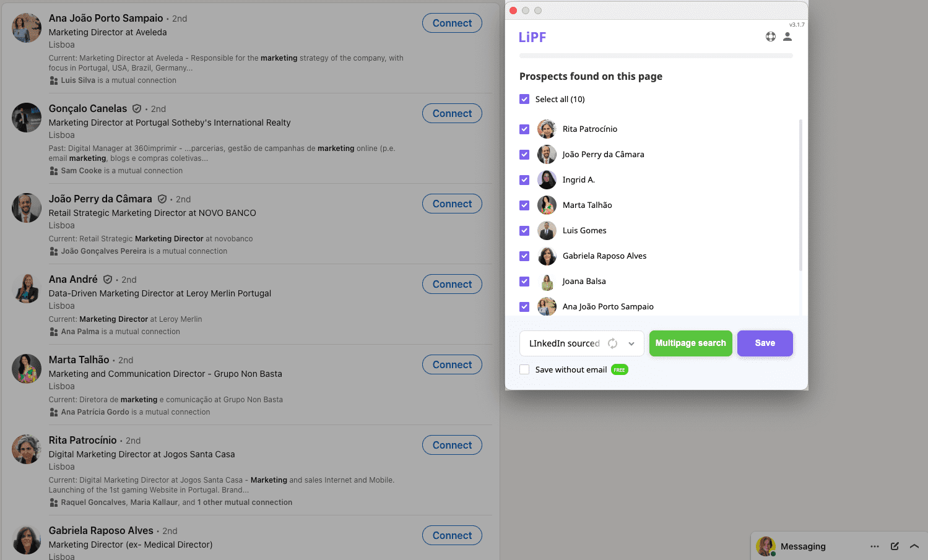Open the account profile icon in LiPF header
This screenshot has width=928, height=560.
tap(787, 37)
